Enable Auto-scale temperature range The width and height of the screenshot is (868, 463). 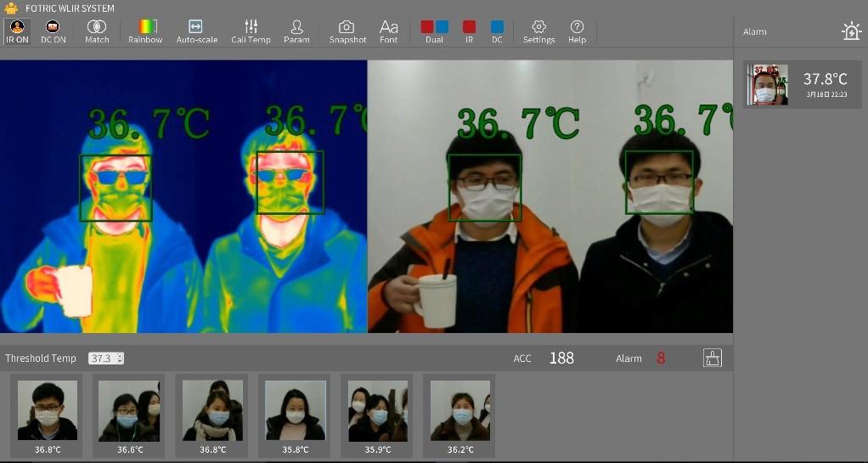(196, 31)
